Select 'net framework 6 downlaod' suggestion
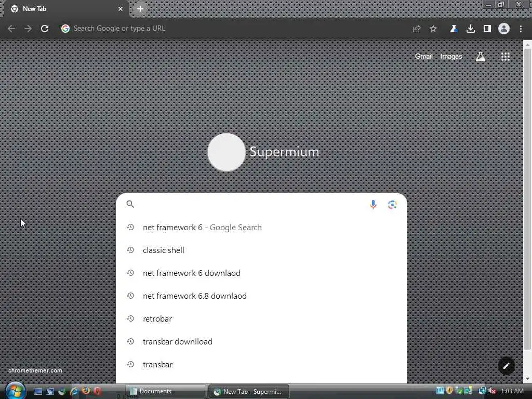The height and width of the screenshot is (399, 532). click(261, 273)
